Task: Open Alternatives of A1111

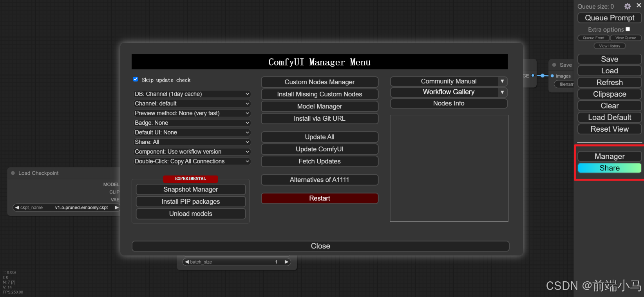Action: point(320,179)
